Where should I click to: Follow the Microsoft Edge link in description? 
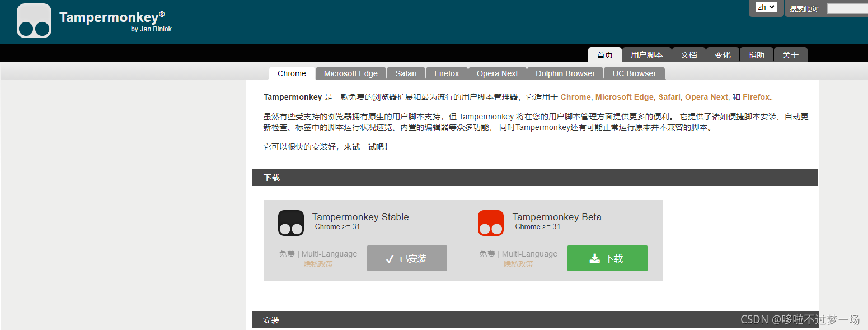click(x=624, y=97)
